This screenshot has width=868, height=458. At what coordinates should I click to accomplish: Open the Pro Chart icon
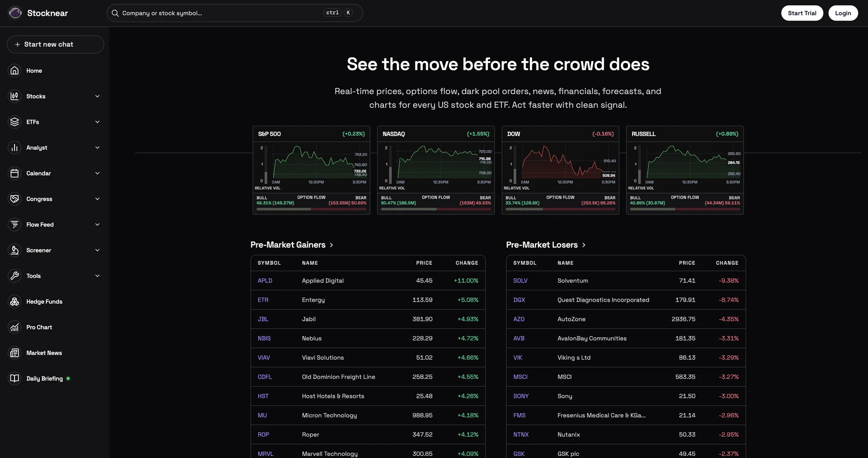pos(15,327)
